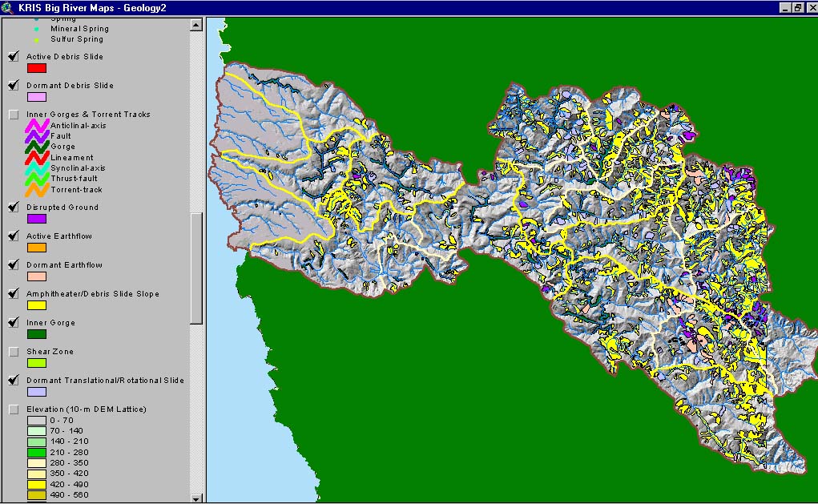Click the 140 - 210 elevation swatch
This screenshot has height=504, width=818.
37,442
